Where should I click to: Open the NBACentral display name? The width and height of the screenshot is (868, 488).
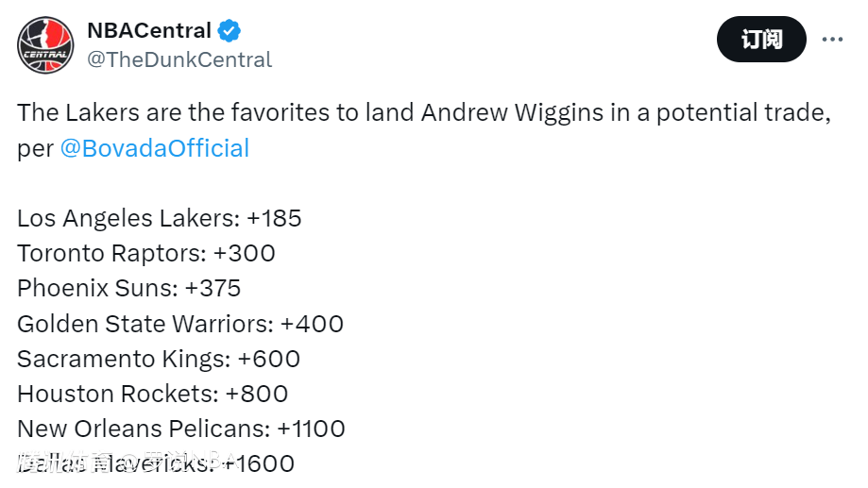click(x=148, y=31)
